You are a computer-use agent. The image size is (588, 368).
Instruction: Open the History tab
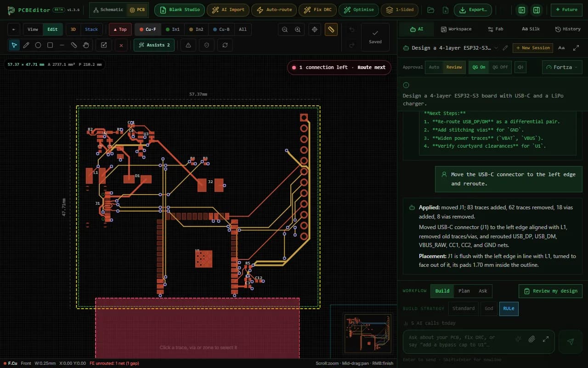568,29
